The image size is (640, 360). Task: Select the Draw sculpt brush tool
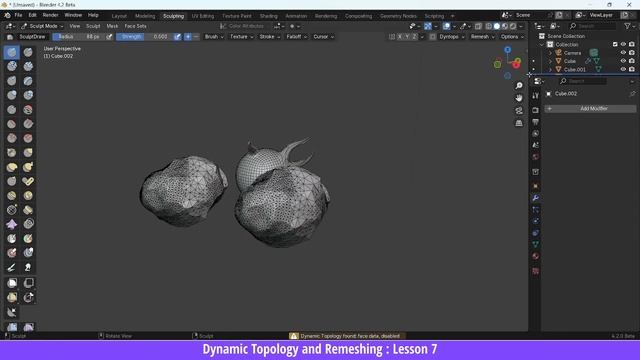[x=11, y=52]
